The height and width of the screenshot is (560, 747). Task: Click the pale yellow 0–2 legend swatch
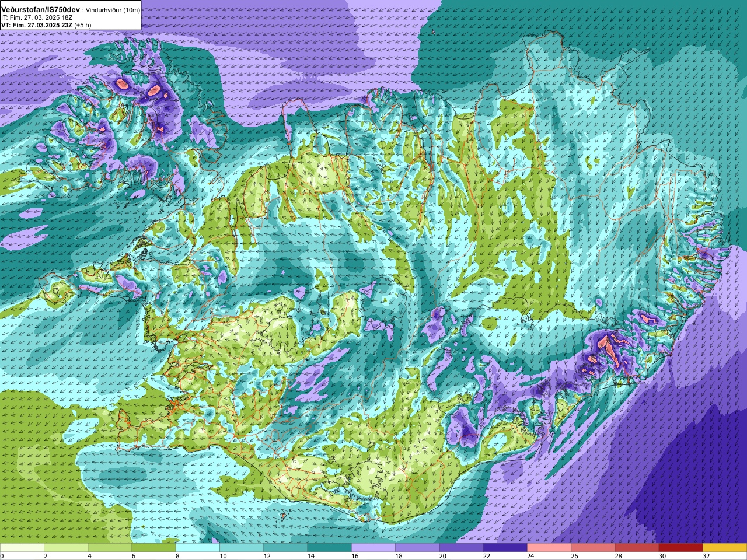point(22,547)
